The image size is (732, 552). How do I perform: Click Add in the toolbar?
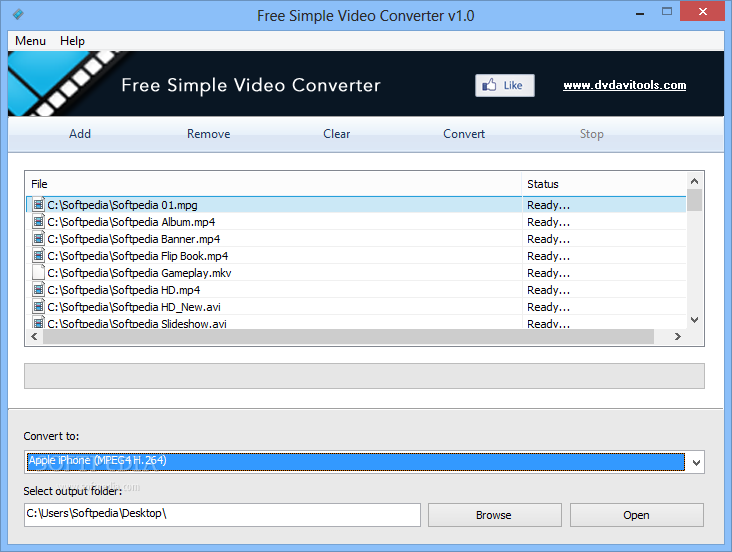[80, 134]
